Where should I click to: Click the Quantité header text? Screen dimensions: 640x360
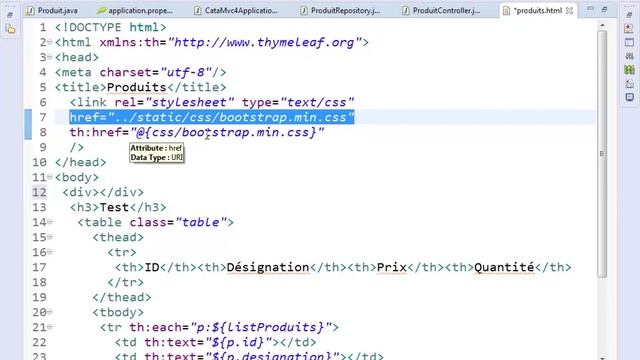[504, 267]
